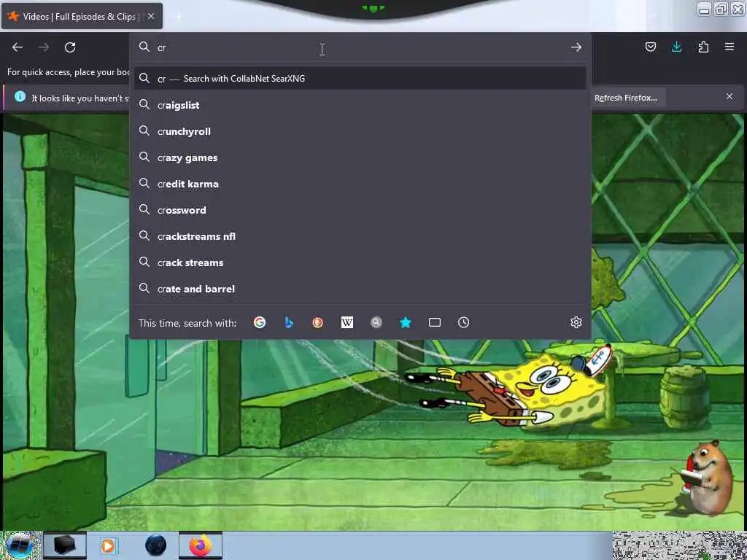Click Refresh Firefox button
Viewport: 747px width, 560px height.
click(625, 98)
